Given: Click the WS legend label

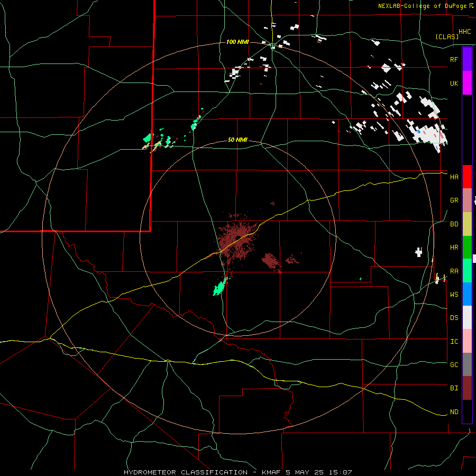Looking at the screenshot, I should [x=454, y=295].
